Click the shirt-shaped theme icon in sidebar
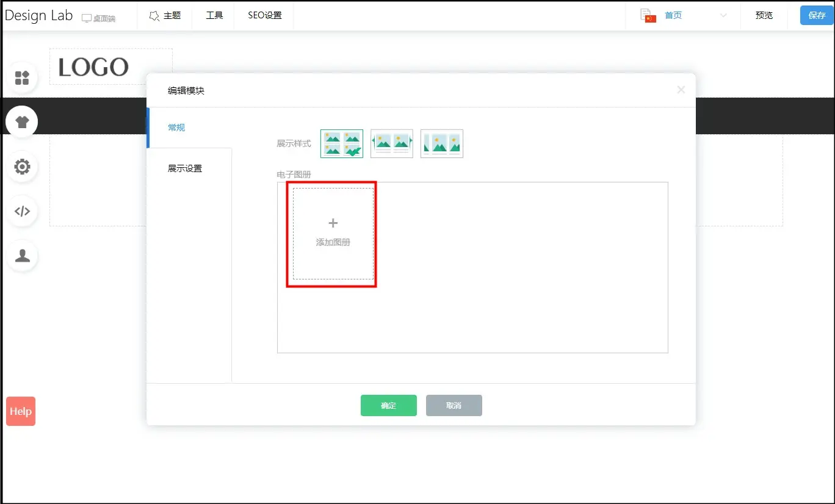This screenshot has width=835, height=504. point(22,121)
